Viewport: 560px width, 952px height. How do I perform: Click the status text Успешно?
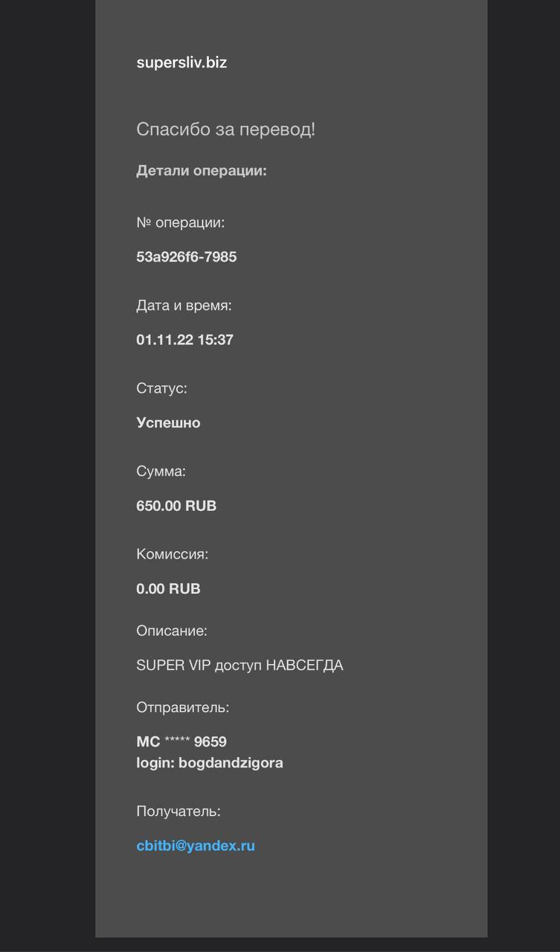(168, 423)
